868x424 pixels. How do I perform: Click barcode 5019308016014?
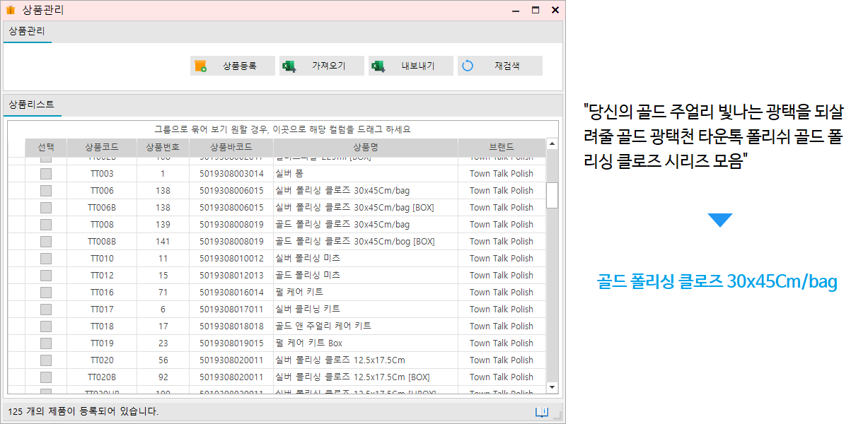click(x=231, y=293)
